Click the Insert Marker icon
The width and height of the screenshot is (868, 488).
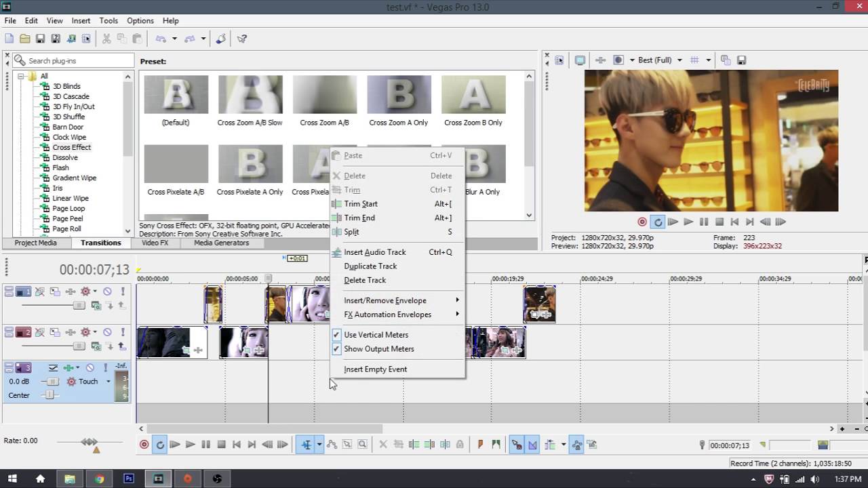point(480,445)
